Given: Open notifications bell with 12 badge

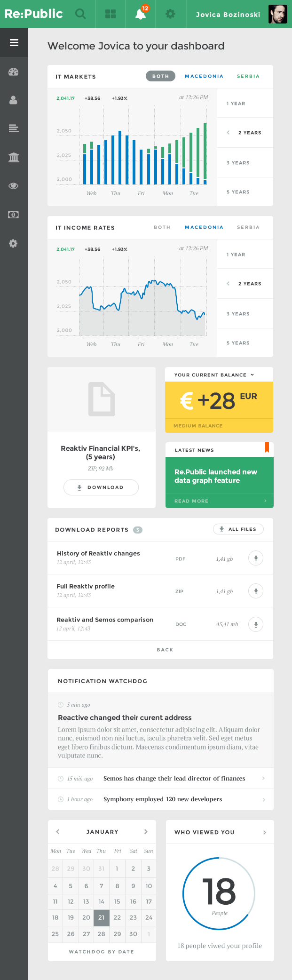Looking at the screenshot, I should click(x=141, y=14).
